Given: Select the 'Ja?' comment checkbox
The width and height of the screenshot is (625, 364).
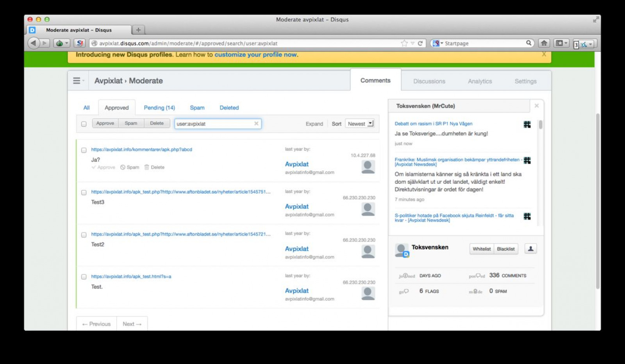Looking at the screenshot, I should tap(84, 150).
